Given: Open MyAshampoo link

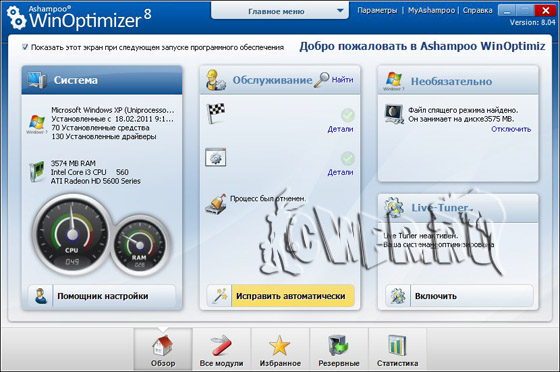Looking at the screenshot, I should pyautogui.click(x=431, y=10).
